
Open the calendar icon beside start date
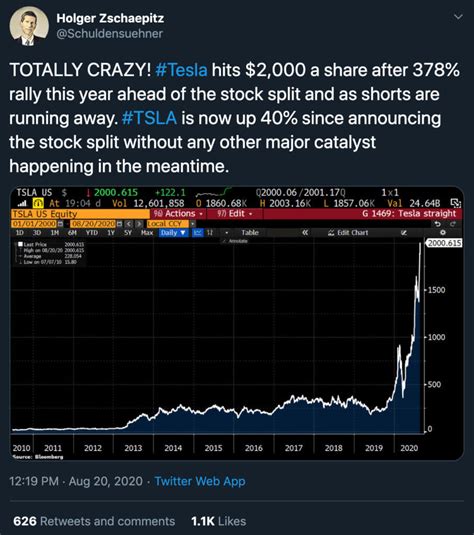(x=61, y=224)
